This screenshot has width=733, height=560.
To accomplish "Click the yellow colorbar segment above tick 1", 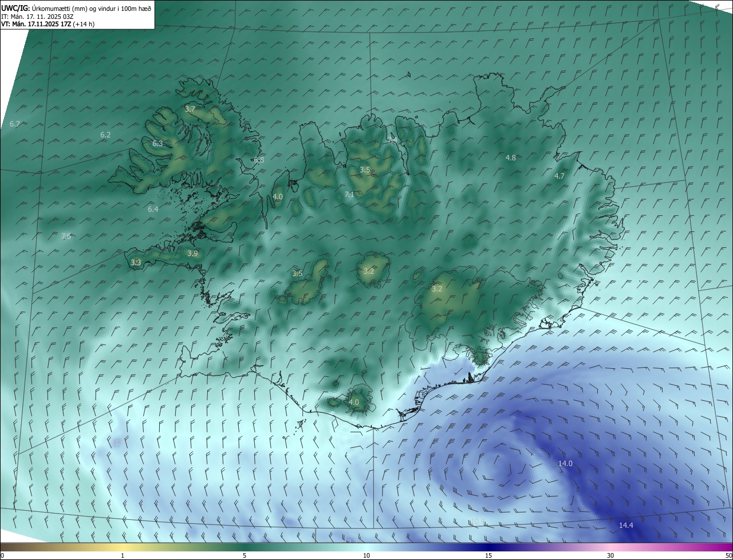I will (123, 547).
